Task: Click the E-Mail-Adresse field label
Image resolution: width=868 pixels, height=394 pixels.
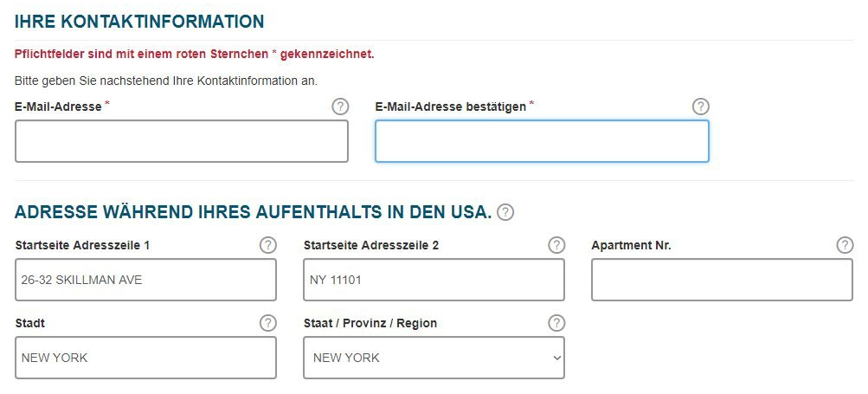Action: [x=58, y=107]
